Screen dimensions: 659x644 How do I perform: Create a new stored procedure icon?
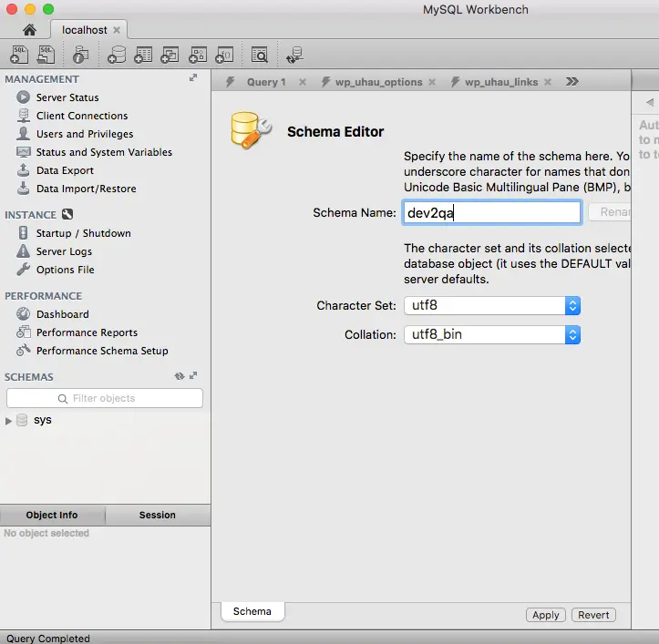coord(198,55)
